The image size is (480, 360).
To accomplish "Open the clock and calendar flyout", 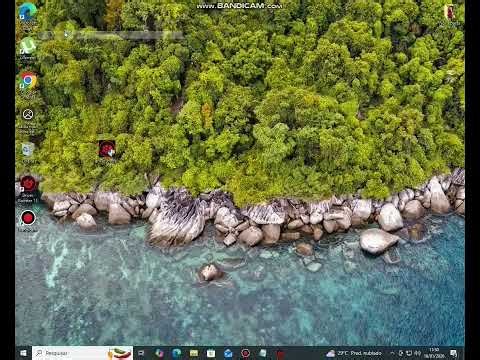I will tap(434, 353).
